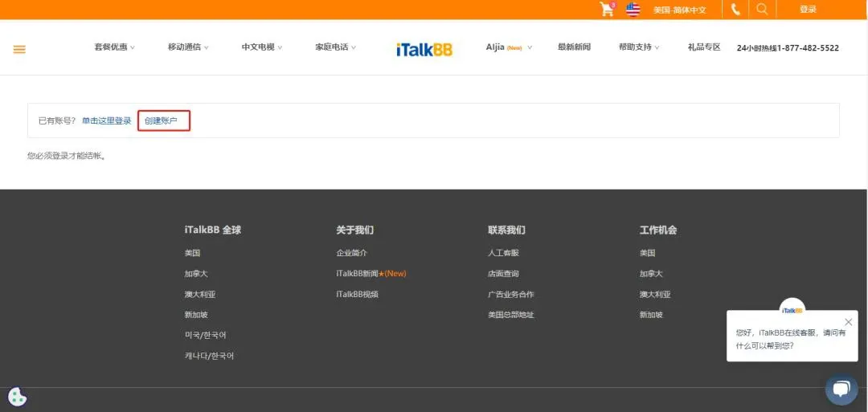
Task: Open the hamburger menu icon
Action: [19, 49]
